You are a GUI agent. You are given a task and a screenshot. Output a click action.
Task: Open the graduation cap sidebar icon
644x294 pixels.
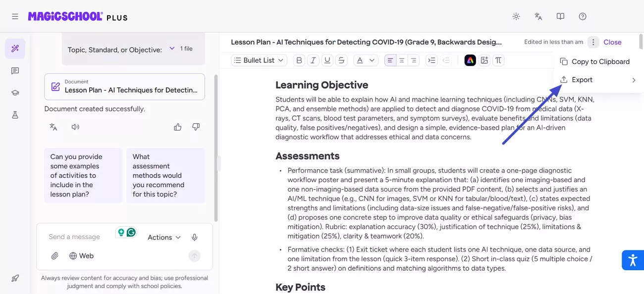[15, 93]
